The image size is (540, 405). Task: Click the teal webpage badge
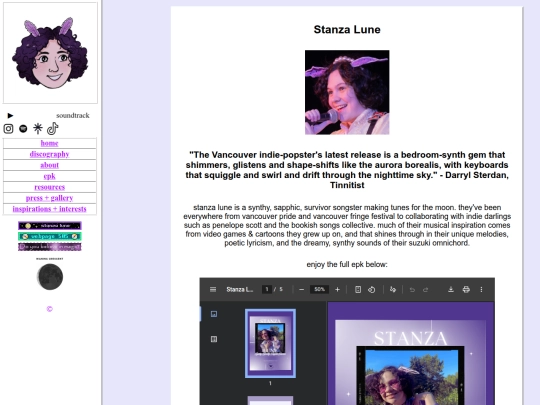tap(50, 236)
